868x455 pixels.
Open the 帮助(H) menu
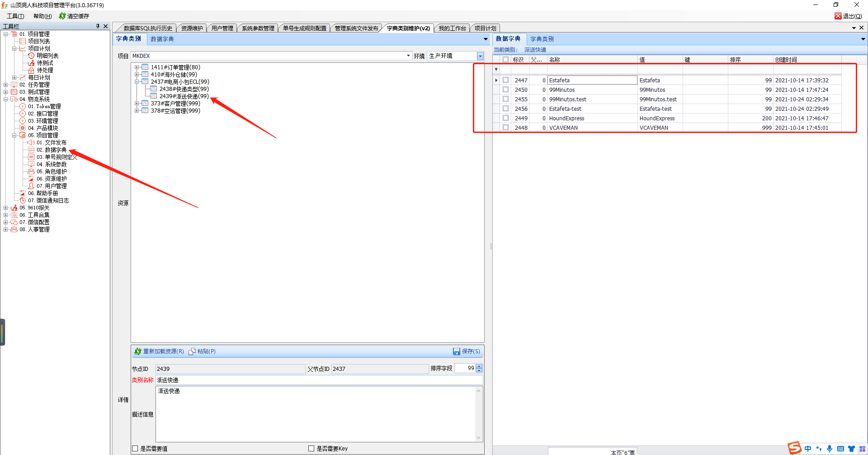tap(42, 16)
